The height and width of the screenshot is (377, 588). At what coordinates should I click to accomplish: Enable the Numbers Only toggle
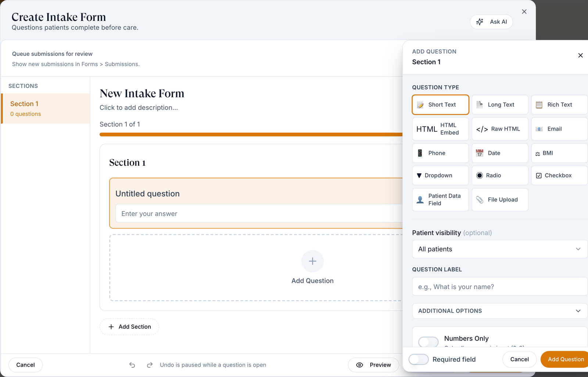(428, 342)
